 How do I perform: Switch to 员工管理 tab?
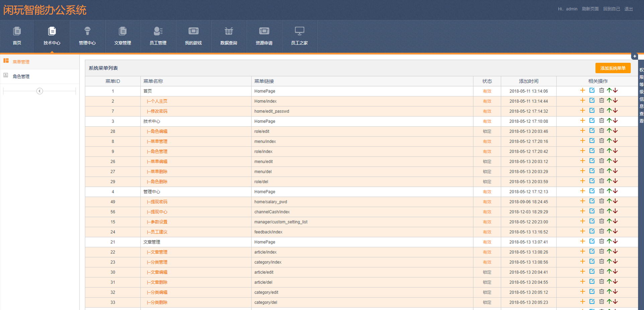[x=158, y=36]
